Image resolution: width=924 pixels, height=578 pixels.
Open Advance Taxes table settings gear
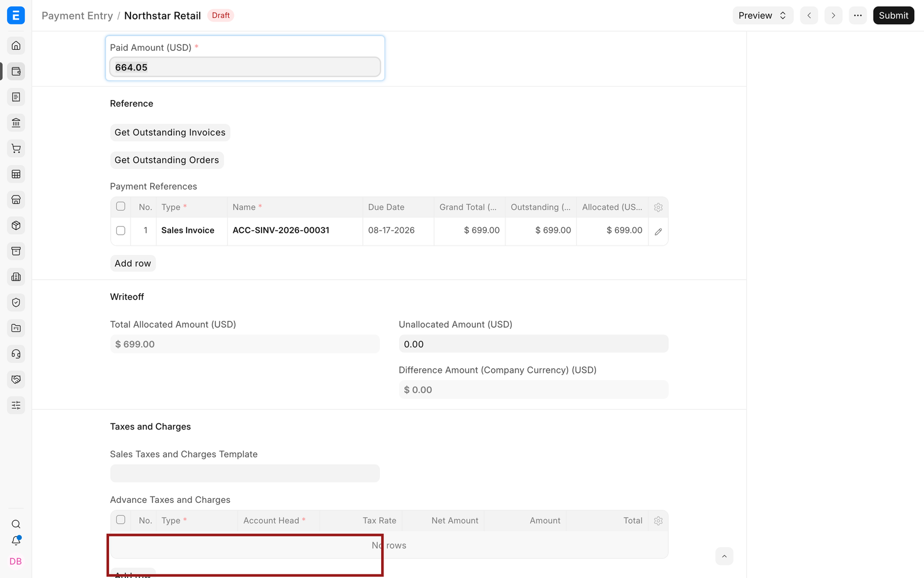pyautogui.click(x=658, y=521)
